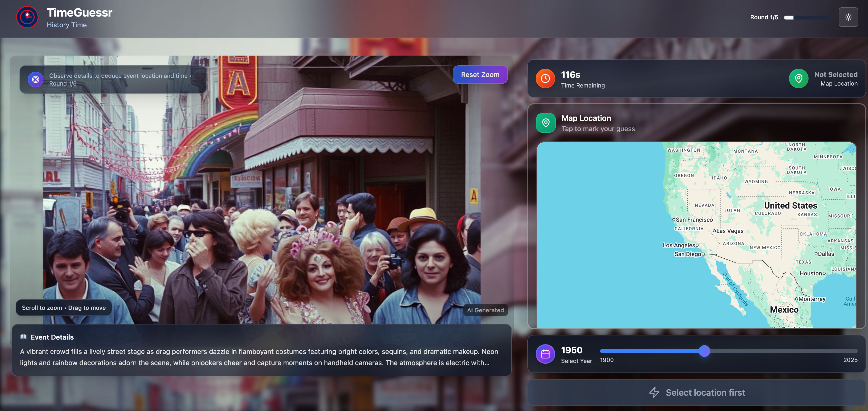The width and height of the screenshot is (868, 411).
Task: Click the Map Location pin icon
Action: (545, 123)
